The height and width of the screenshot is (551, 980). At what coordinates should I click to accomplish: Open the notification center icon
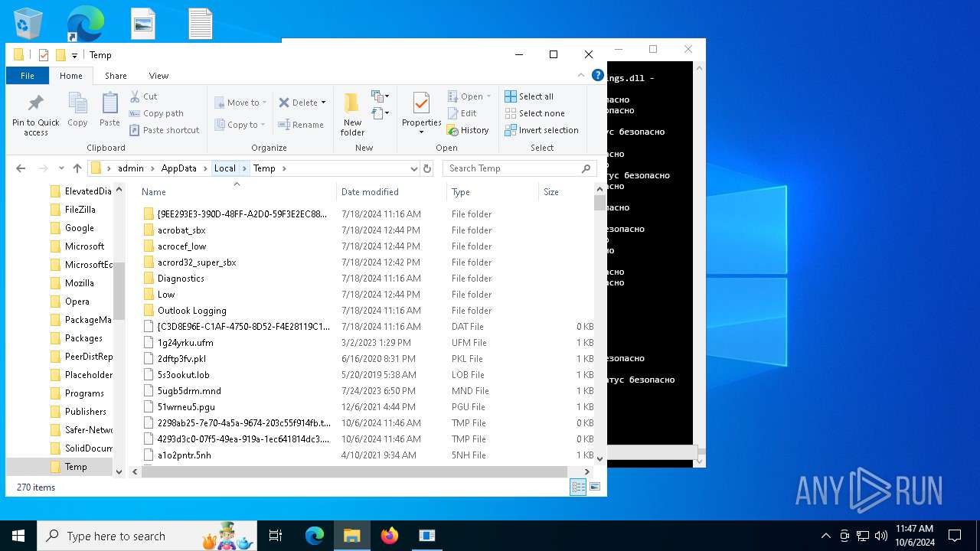point(955,536)
